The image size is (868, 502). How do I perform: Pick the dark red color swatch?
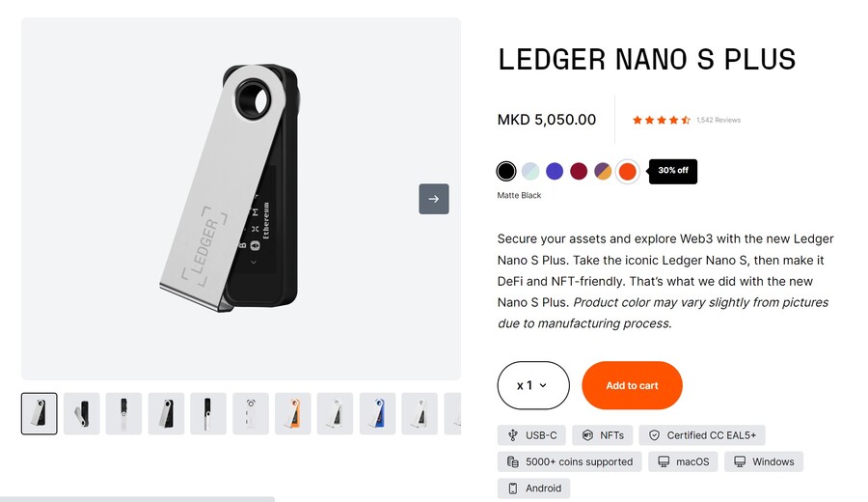click(x=579, y=172)
